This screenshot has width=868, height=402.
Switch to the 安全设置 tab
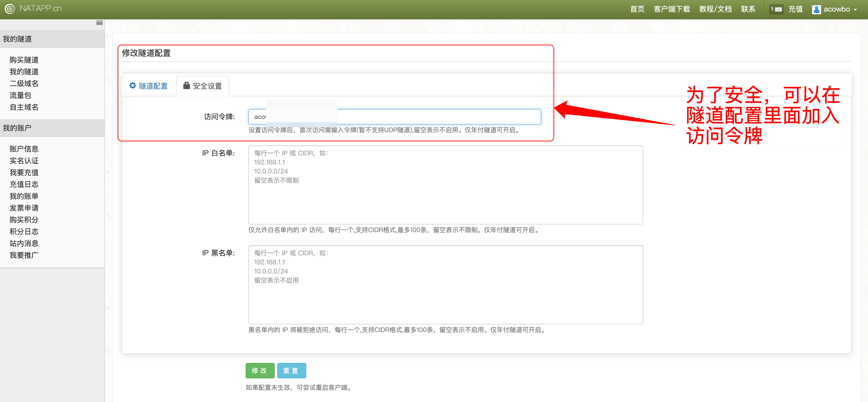pos(202,86)
